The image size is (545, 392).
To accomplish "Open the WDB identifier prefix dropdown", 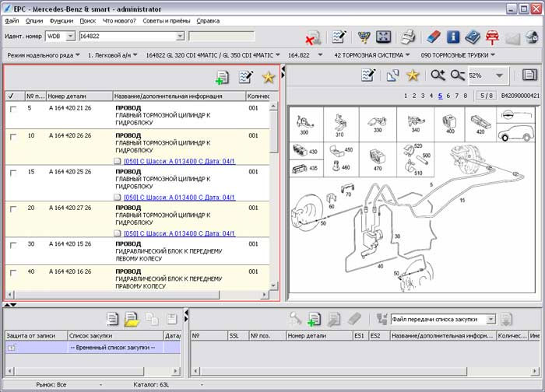I will pos(71,36).
